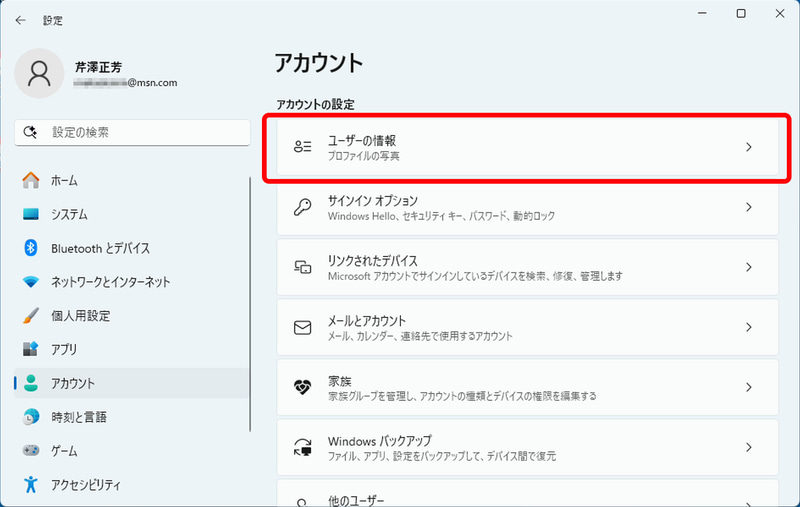Open the リンクされたデバイス entry
Screen dimensions: 800x507
pyautogui.click(x=528, y=267)
